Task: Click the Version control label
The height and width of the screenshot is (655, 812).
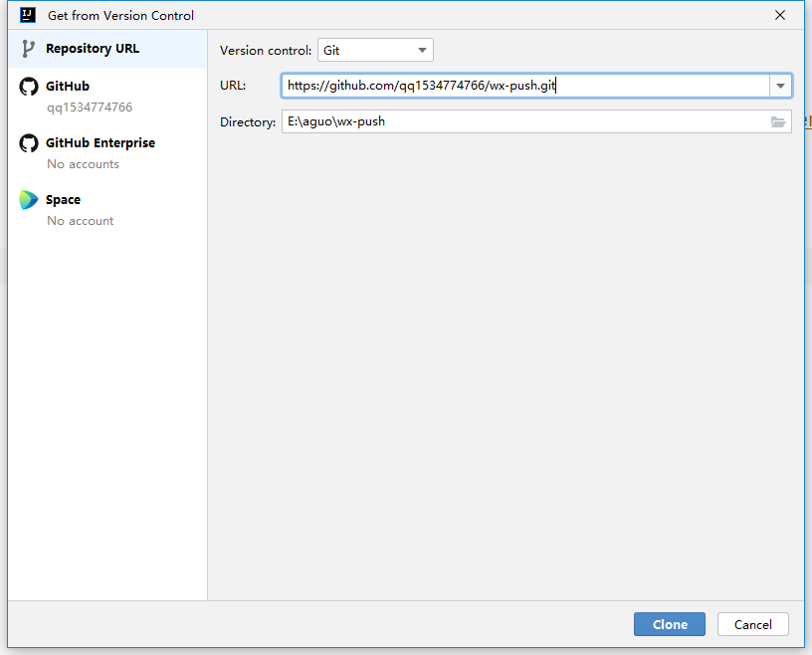Action: (x=266, y=51)
